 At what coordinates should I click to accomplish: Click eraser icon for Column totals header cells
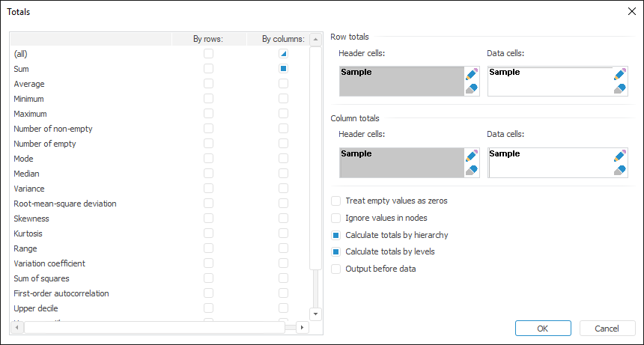point(471,170)
